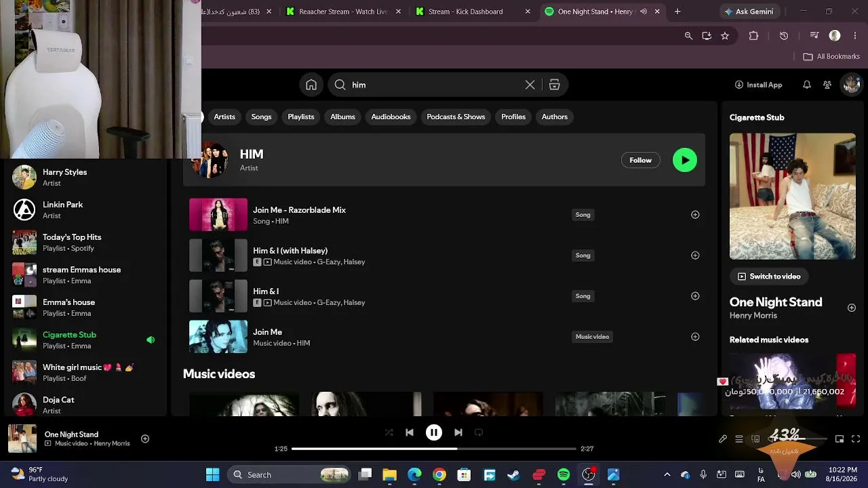Open the lyrics microphone icon

coord(723,439)
